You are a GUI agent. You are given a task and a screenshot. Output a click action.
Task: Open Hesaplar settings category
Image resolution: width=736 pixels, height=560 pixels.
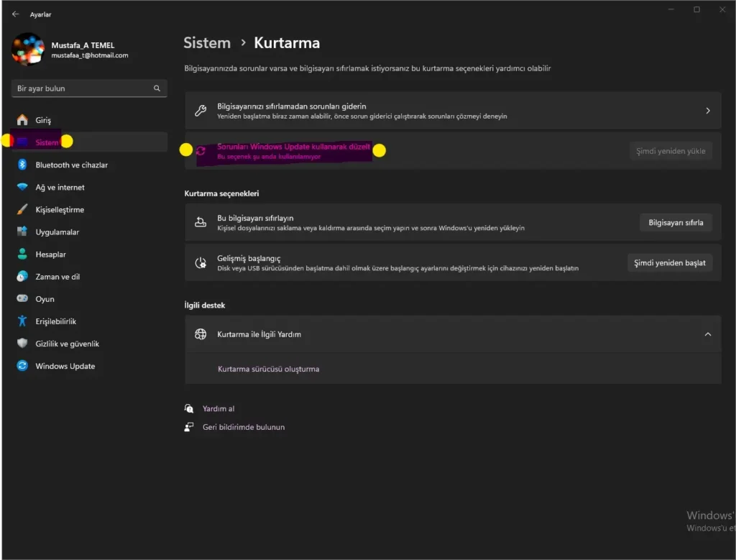[x=89, y=254]
